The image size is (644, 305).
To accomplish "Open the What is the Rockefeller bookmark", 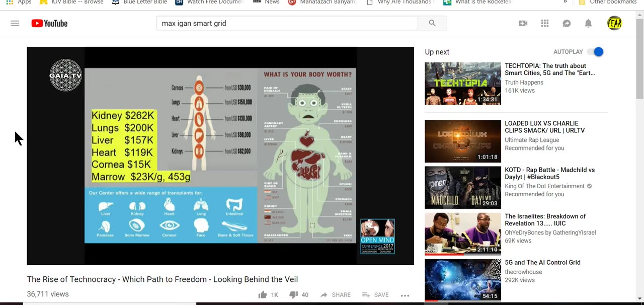I will 477,2.
